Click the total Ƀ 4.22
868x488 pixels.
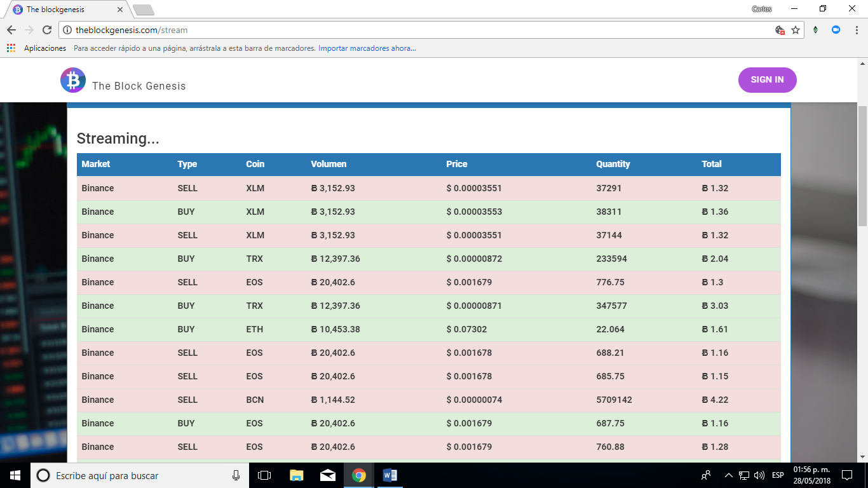tap(715, 400)
